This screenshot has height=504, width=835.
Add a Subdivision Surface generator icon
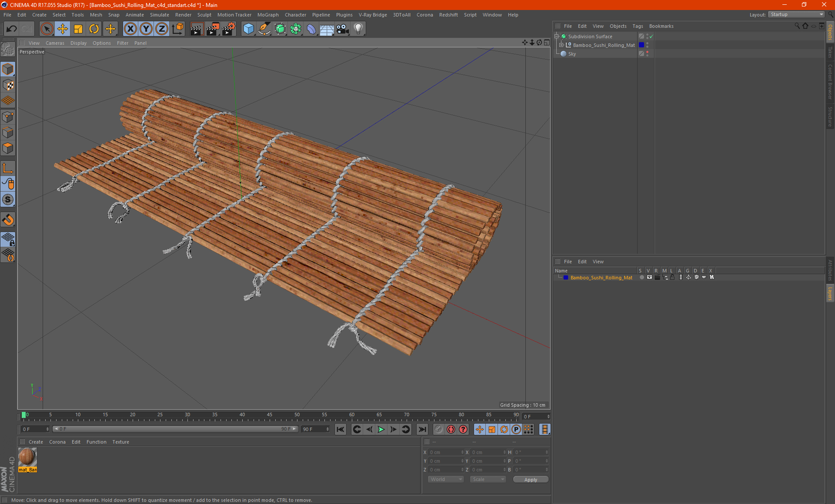point(280,29)
